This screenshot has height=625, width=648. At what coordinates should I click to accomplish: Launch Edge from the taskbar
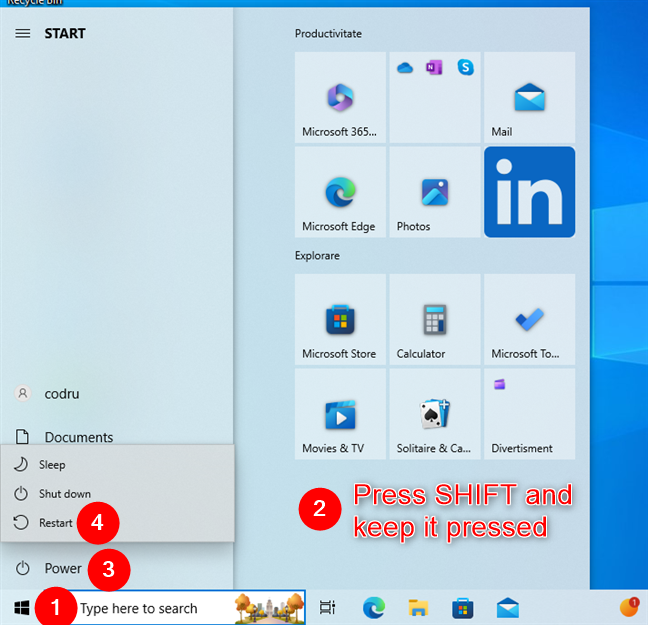click(x=374, y=608)
